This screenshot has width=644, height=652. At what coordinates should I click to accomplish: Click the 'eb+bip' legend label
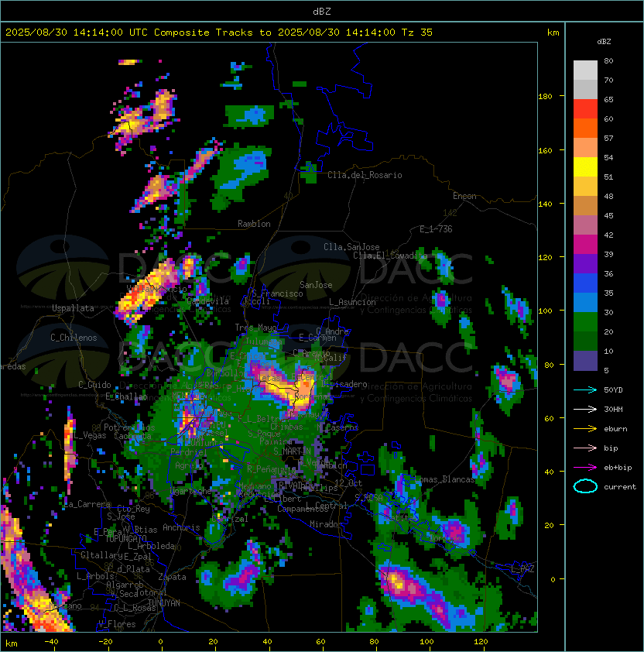(x=618, y=468)
